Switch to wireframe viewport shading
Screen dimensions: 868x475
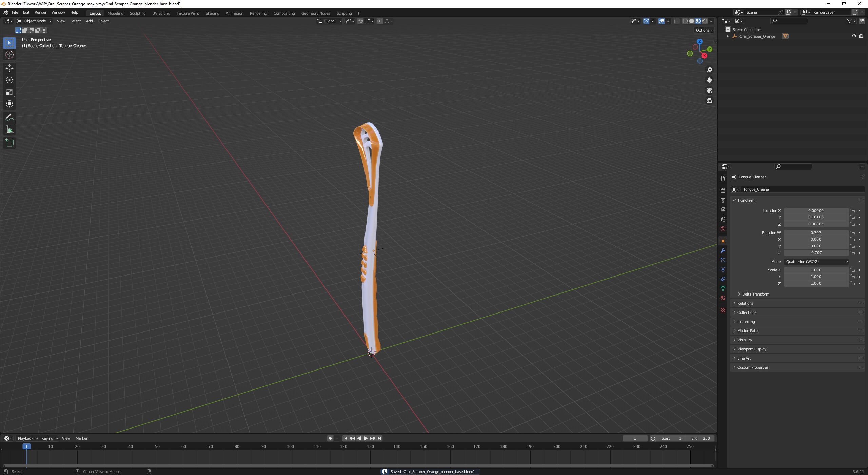[x=685, y=21]
